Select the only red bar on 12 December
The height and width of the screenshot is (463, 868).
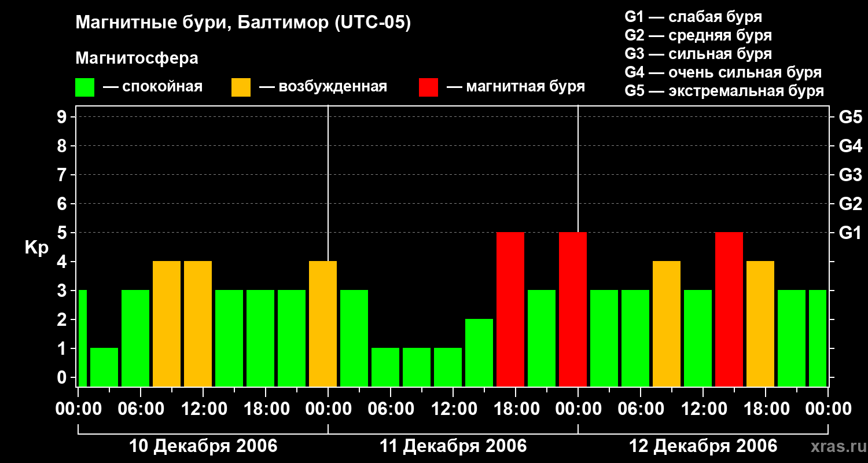(x=729, y=309)
